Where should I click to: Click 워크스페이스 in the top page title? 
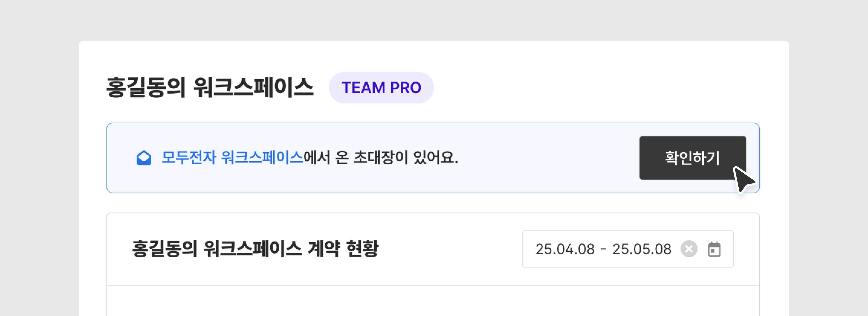(253, 88)
